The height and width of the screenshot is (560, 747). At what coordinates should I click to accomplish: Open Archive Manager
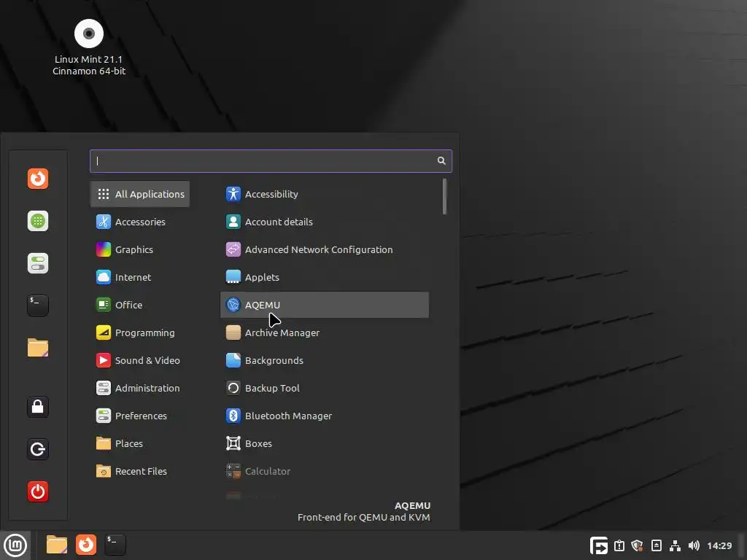coord(325,332)
